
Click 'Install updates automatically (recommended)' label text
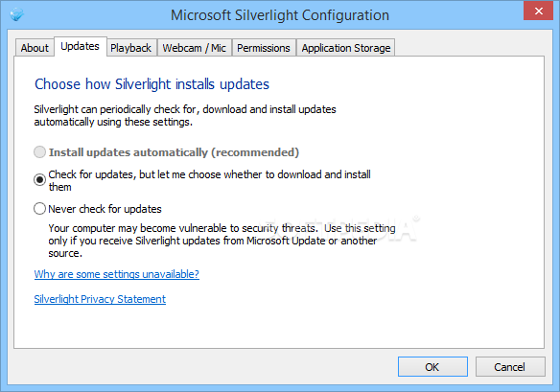[x=174, y=152]
